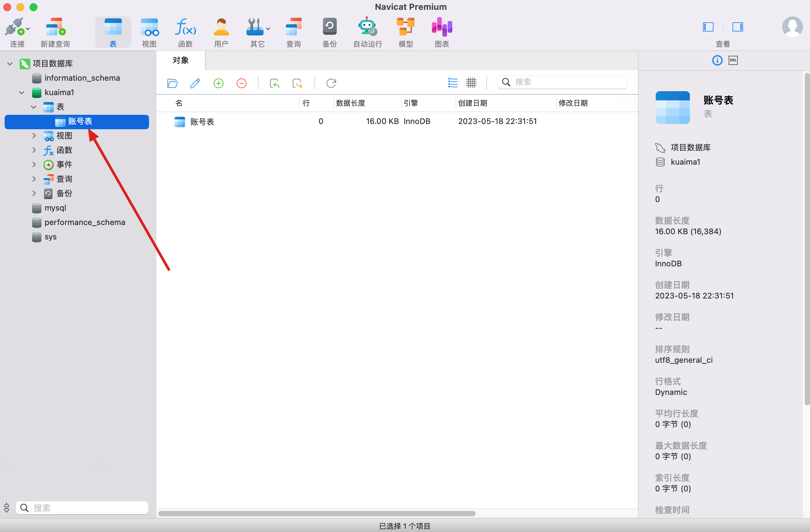
Task: Expand the Others (其它) dropdown arrow
Action: point(268,29)
